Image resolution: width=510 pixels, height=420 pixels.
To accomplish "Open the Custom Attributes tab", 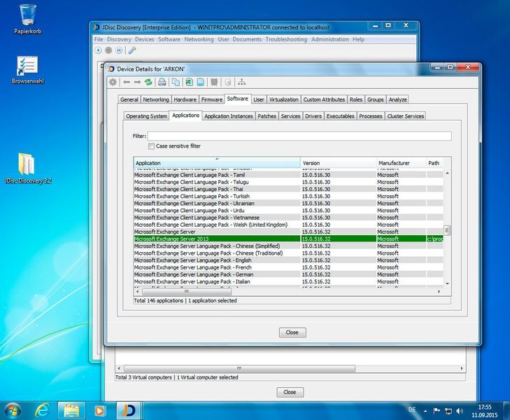I will pyautogui.click(x=324, y=99).
